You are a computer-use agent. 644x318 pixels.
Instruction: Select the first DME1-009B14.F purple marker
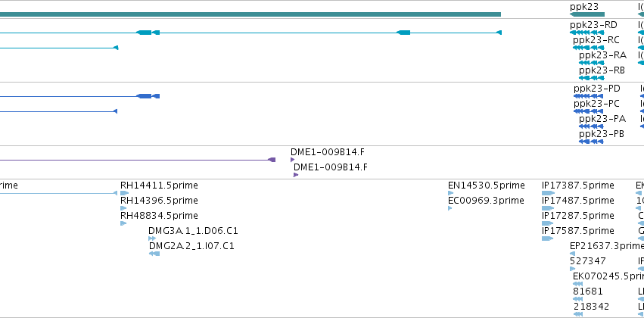292,160
